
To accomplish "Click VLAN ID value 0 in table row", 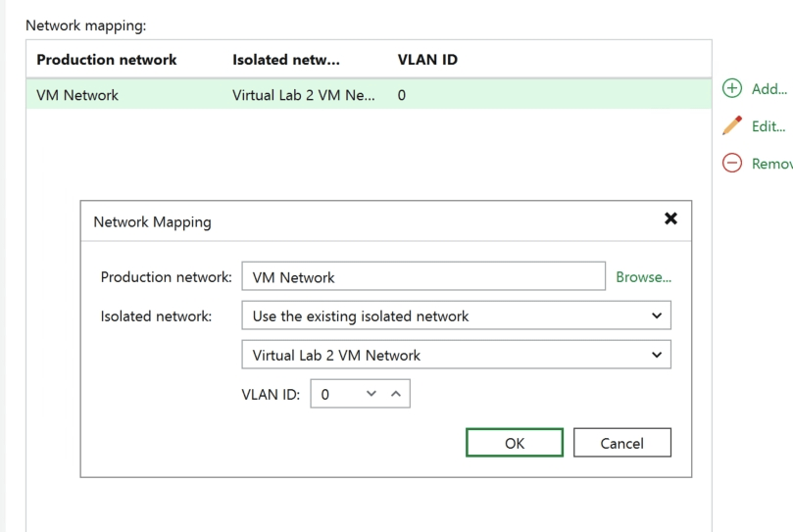I will [x=402, y=95].
